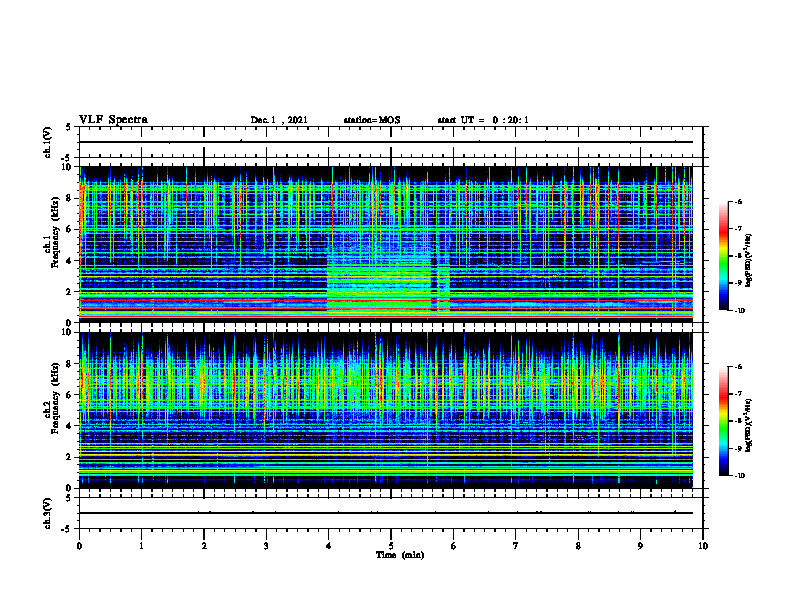Click tick label '2' on Time axis
Viewport: 792px width, 612px height.
tap(204, 546)
